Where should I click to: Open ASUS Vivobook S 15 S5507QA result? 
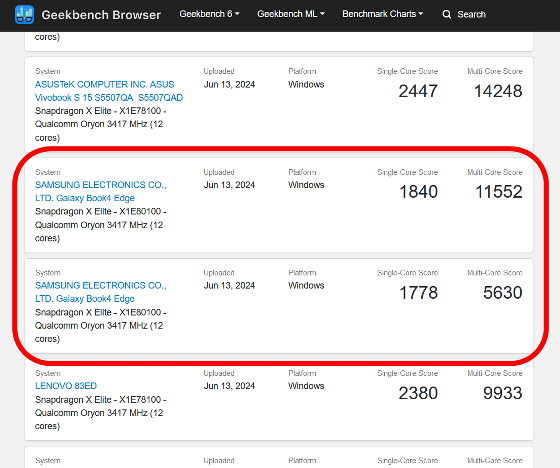(x=109, y=91)
